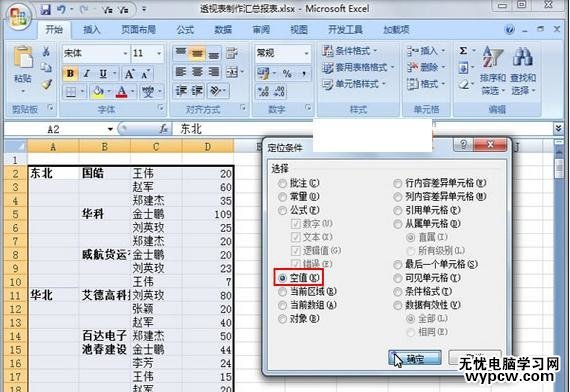Click the wrap text icon
The height and width of the screenshot is (392, 570).
[232, 54]
